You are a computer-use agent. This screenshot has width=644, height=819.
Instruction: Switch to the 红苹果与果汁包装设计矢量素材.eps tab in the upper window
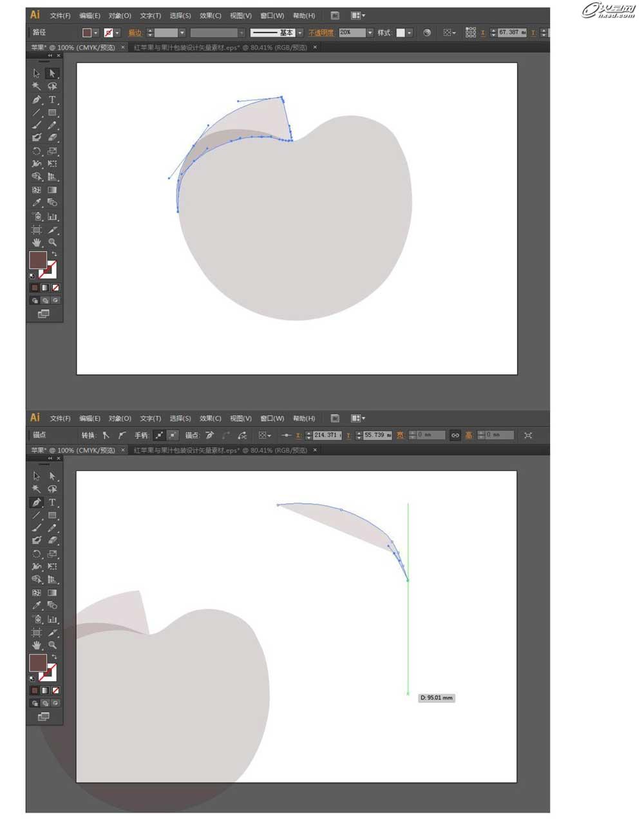click(x=220, y=48)
